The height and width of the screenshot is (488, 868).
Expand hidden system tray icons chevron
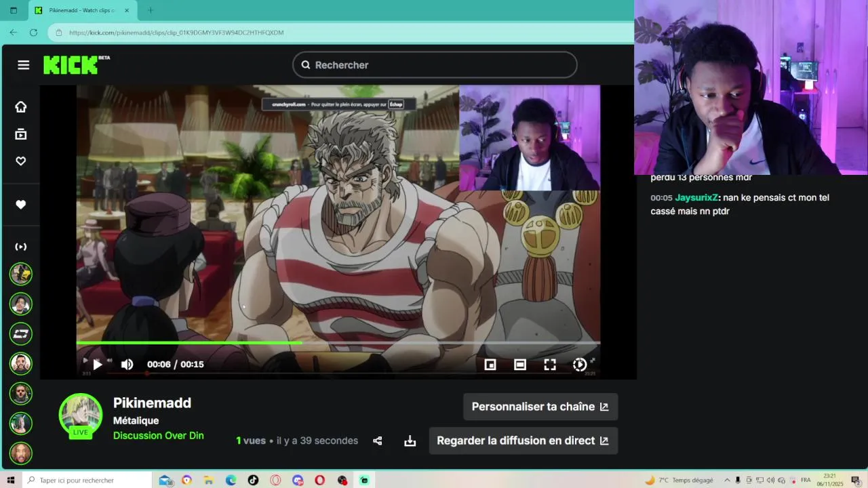(x=728, y=480)
